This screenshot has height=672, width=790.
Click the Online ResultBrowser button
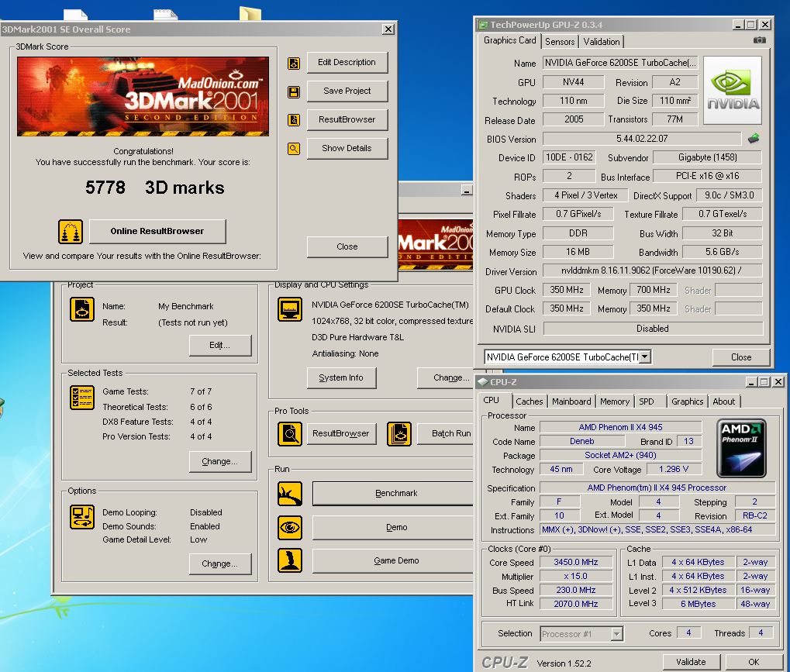point(157,231)
